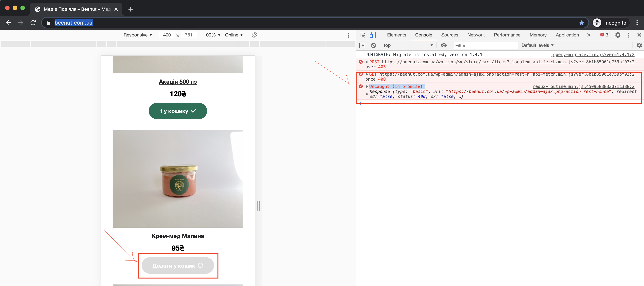The height and width of the screenshot is (286, 644).
Task: Open DevTools settings gear icon
Action: click(617, 35)
